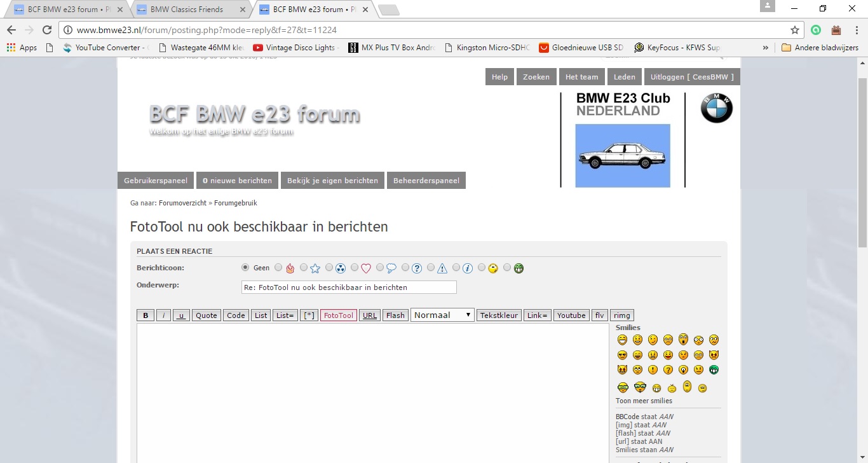The width and height of the screenshot is (868, 463).
Task: Open the green Grammarly extension icon
Action: tap(816, 30)
